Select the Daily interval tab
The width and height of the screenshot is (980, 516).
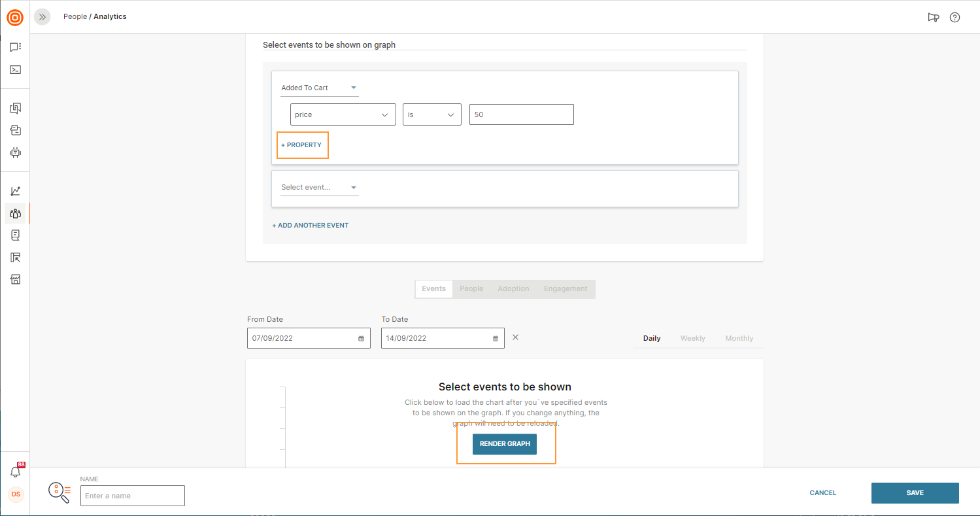(652, 338)
